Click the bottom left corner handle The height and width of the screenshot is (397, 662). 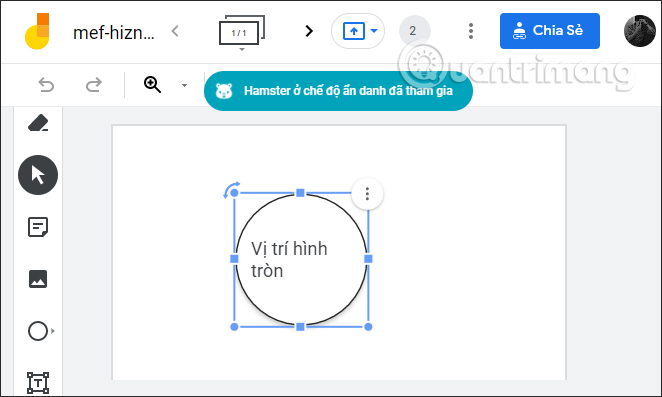click(x=234, y=326)
